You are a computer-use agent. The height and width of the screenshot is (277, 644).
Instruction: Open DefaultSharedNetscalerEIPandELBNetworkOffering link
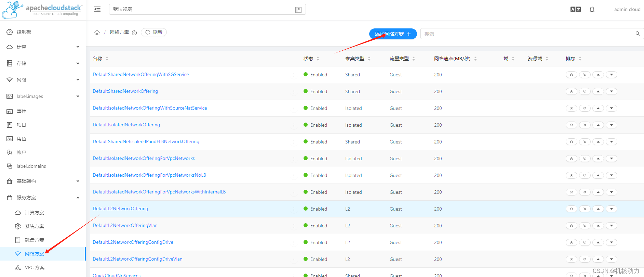[146, 141]
